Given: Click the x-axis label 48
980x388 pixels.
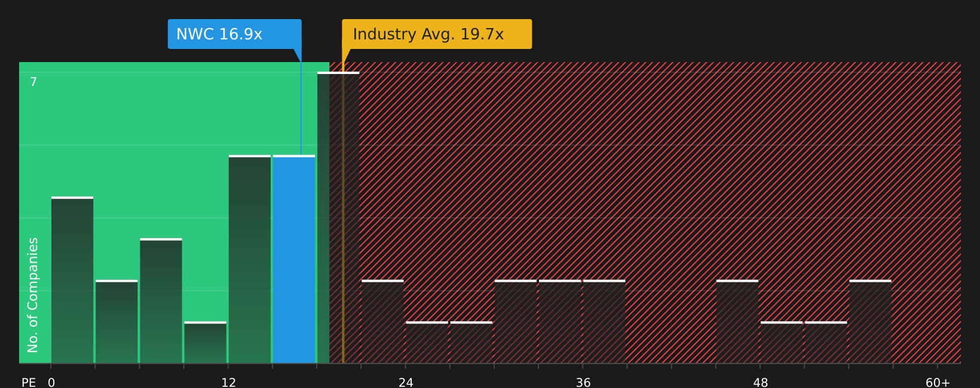Looking at the screenshot, I should [x=761, y=383].
